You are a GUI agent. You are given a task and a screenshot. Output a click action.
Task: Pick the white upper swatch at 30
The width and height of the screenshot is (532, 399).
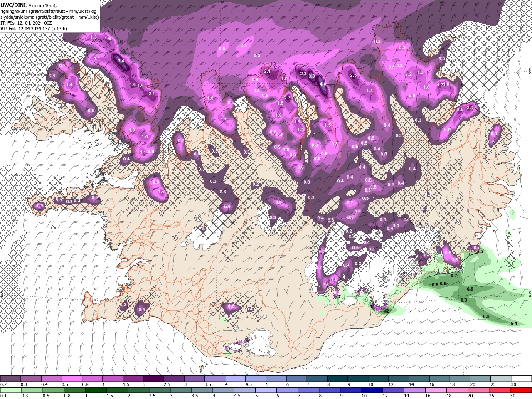click(x=521, y=379)
